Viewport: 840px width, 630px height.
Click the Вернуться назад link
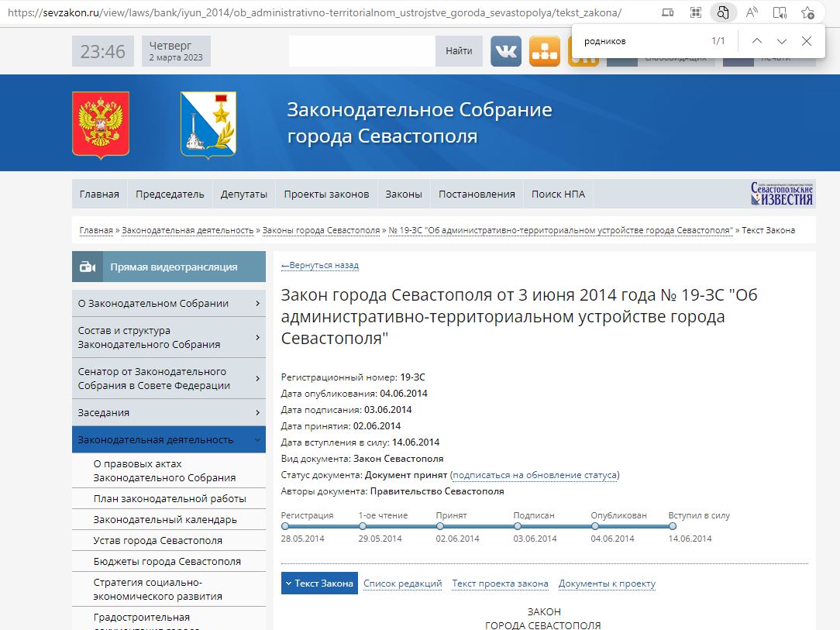(x=320, y=264)
